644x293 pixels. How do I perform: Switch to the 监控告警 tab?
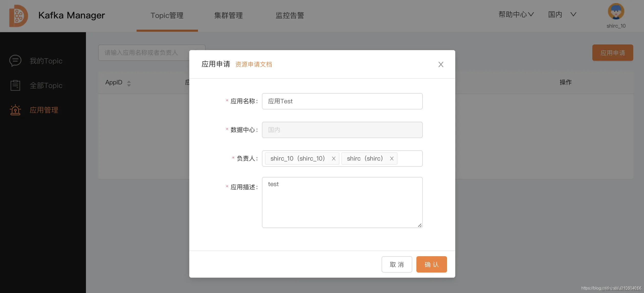(290, 16)
